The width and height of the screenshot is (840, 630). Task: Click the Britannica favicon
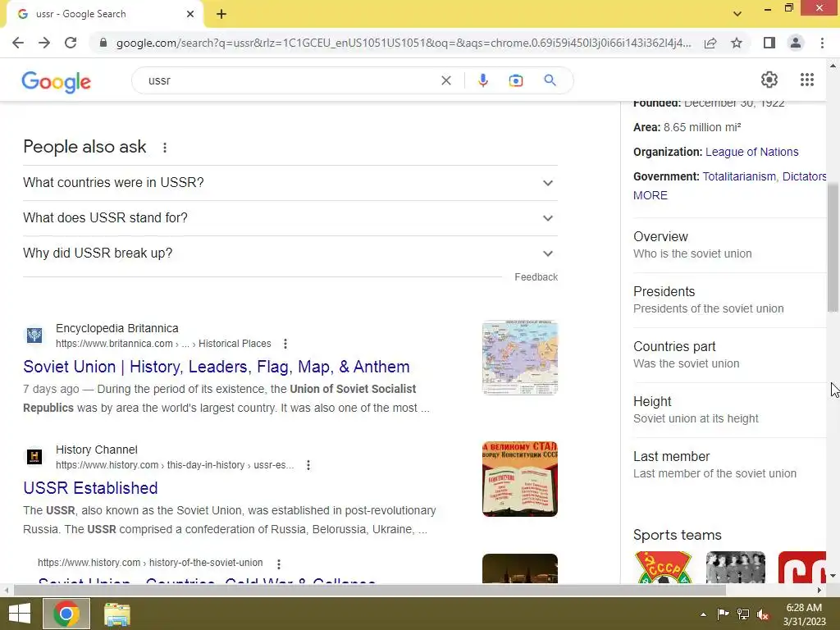34,336
